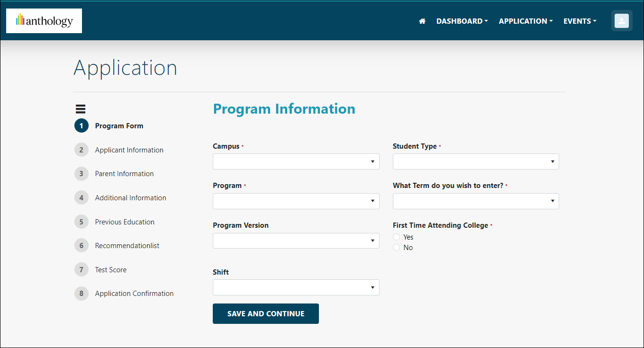Image resolution: width=644 pixels, height=348 pixels.
Task: Choose No for First Time Attending College
Action: [x=397, y=248]
